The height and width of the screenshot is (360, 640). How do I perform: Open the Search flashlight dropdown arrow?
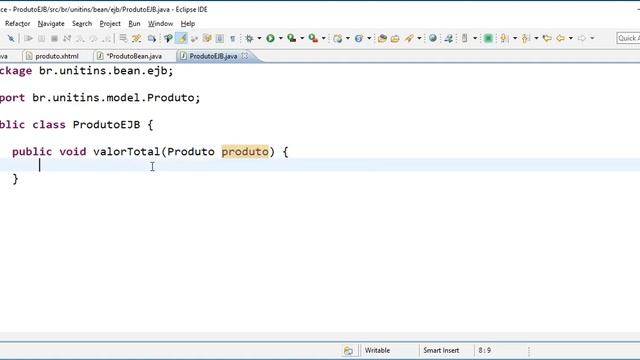click(x=419, y=38)
